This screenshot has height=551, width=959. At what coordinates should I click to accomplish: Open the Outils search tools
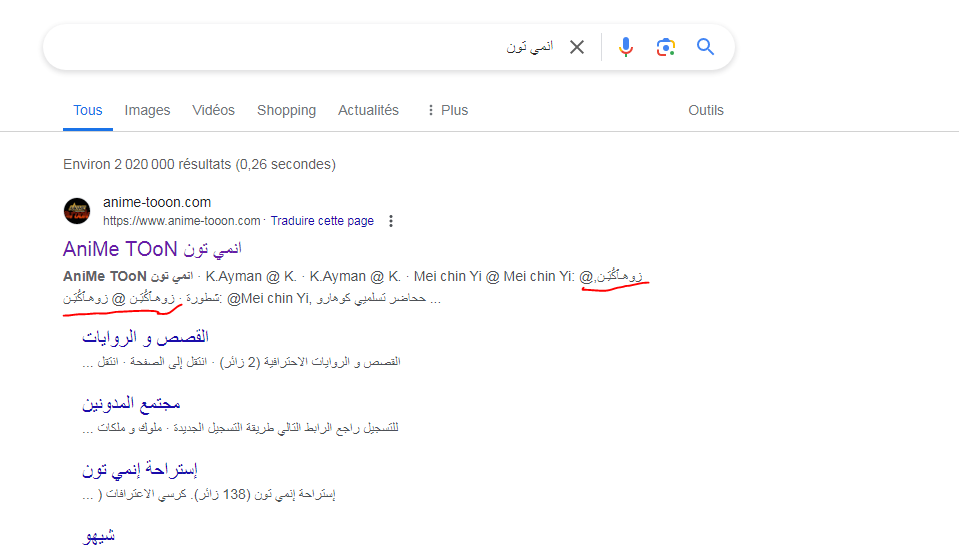(706, 110)
